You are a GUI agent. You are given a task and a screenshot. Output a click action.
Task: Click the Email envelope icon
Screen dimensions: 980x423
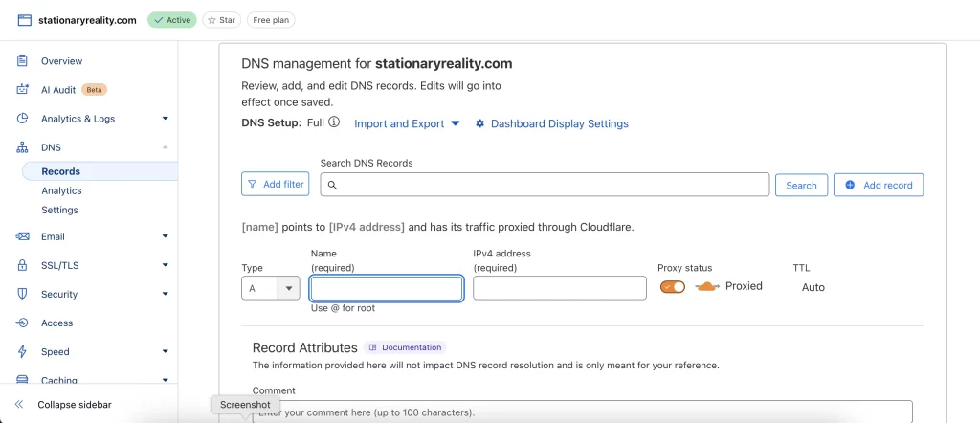pos(23,236)
